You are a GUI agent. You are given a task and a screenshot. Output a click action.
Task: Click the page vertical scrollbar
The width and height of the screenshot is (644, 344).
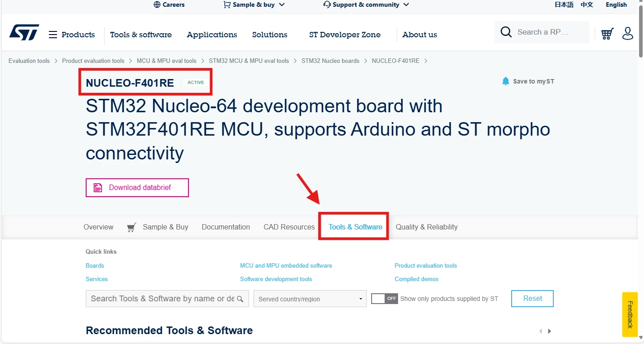(640, 31)
